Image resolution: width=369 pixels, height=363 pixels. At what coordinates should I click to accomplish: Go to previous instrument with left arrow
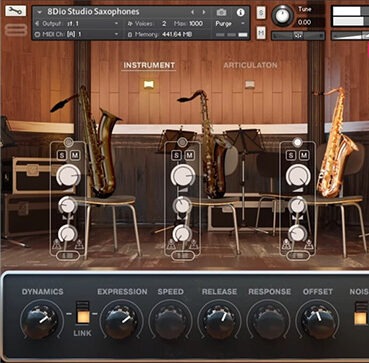tap(192, 12)
